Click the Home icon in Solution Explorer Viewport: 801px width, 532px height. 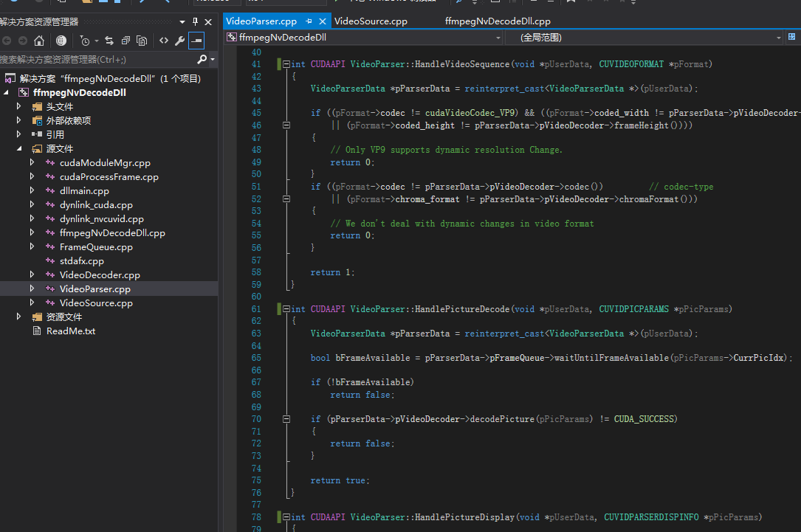[x=39, y=41]
